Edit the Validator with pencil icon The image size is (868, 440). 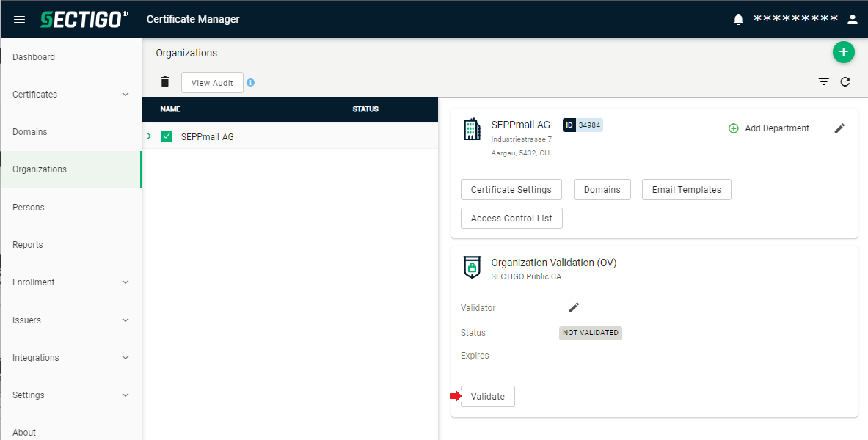point(574,307)
